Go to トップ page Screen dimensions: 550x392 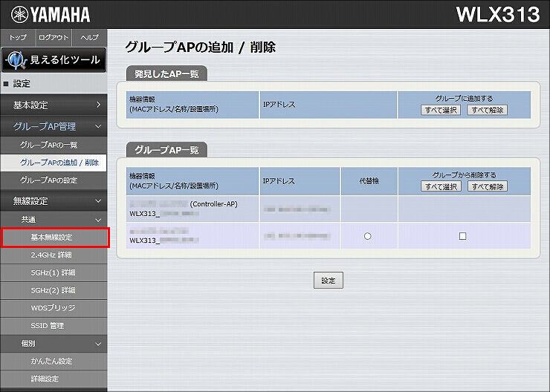pyautogui.click(x=18, y=37)
